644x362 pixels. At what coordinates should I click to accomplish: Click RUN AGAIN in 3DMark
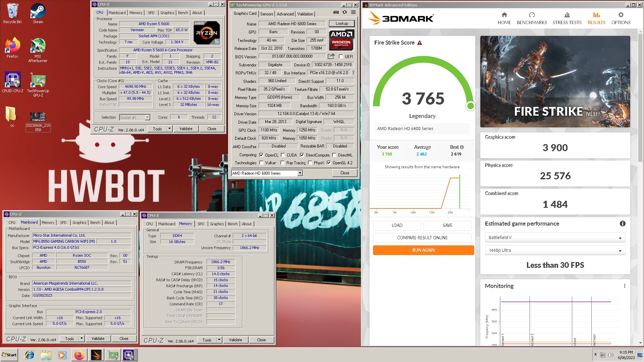(423, 250)
